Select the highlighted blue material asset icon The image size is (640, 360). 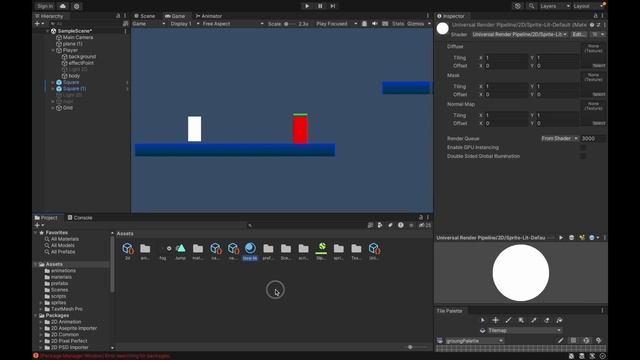[x=250, y=248]
